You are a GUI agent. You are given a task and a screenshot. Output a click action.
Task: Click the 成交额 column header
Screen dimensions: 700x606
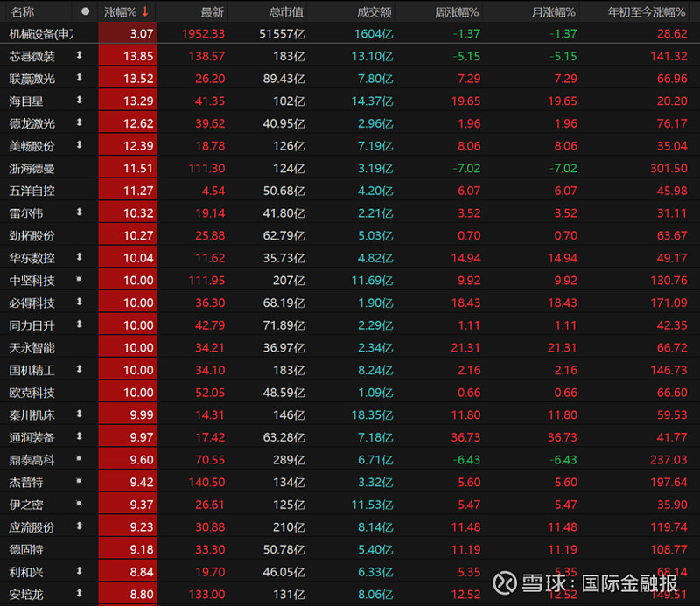374,12
